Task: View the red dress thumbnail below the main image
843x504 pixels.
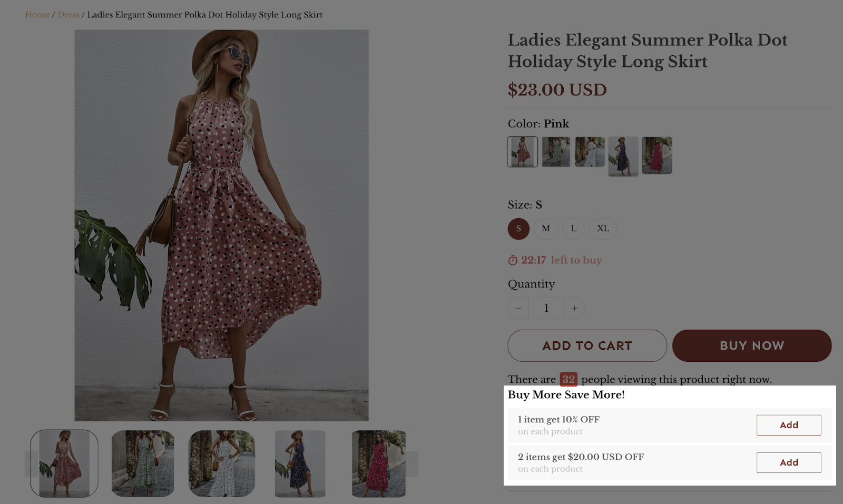Action: click(379, 463)
